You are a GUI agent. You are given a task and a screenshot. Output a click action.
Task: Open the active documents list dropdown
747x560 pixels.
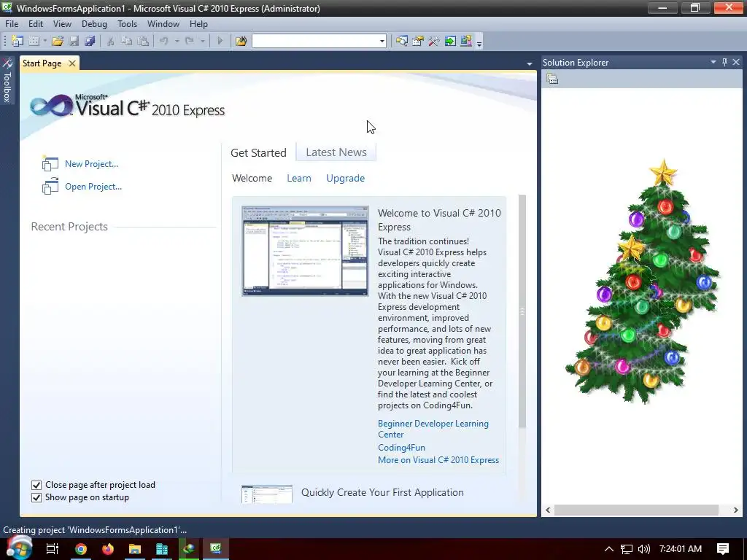529,64
